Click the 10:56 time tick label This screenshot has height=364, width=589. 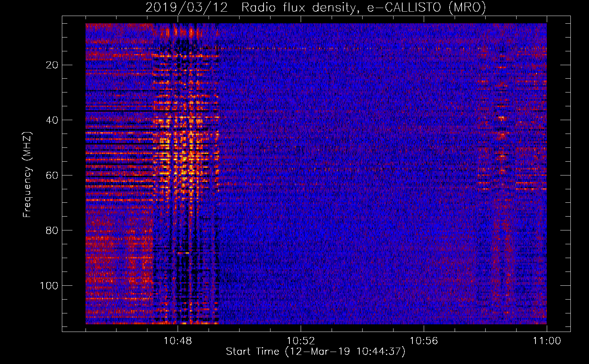tap(424, 341)
